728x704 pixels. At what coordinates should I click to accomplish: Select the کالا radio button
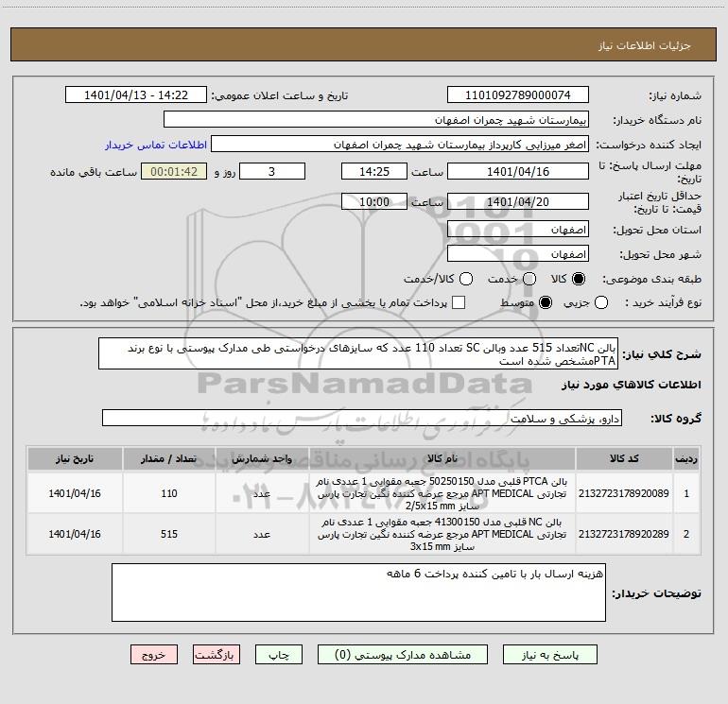(579, 279)
